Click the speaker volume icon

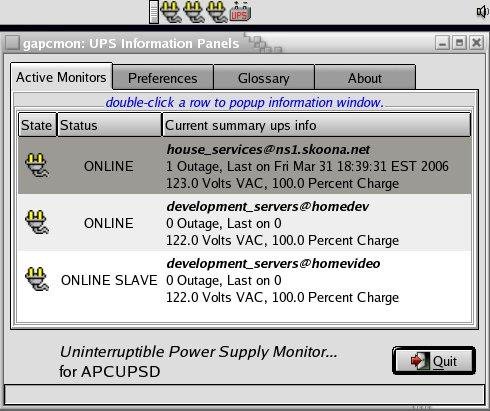point(482,12)
